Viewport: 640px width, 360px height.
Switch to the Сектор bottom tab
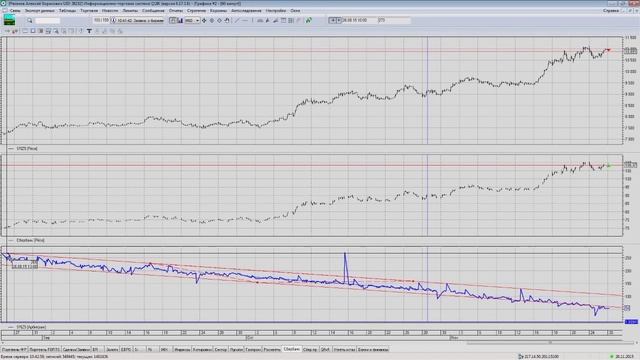click(220, 349)
